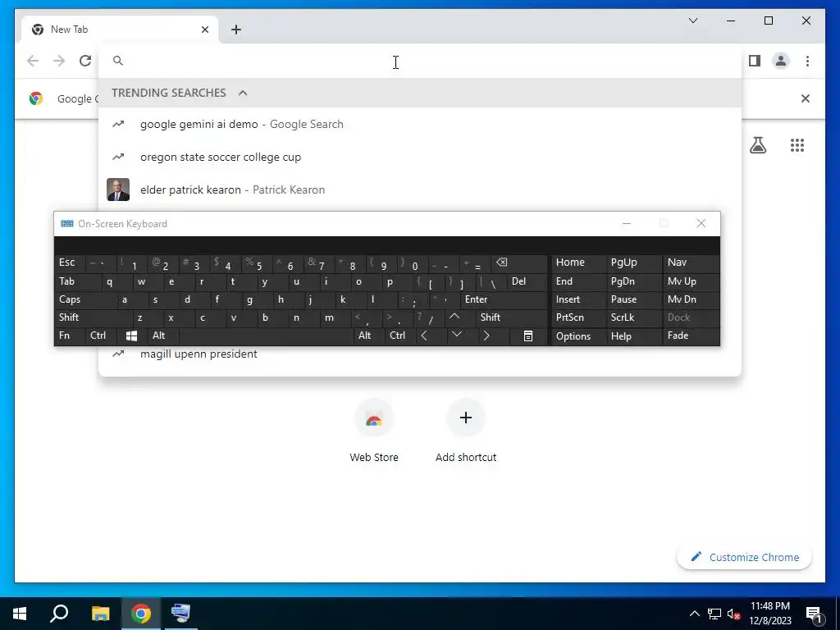Click the Enter key on keyboard

pyautogui.click(x=504, y=299)
